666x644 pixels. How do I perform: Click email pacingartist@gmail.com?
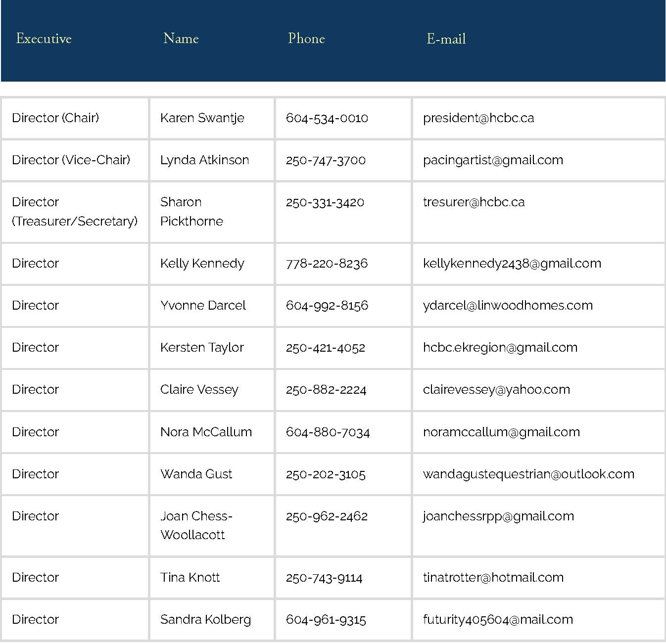(x=493, y=160)
